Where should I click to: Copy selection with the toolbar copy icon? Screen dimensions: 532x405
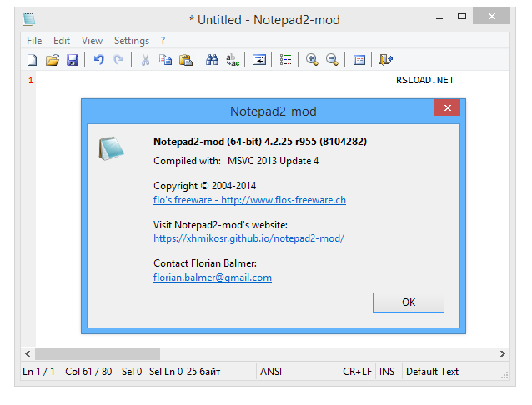(x=165, y=60)
